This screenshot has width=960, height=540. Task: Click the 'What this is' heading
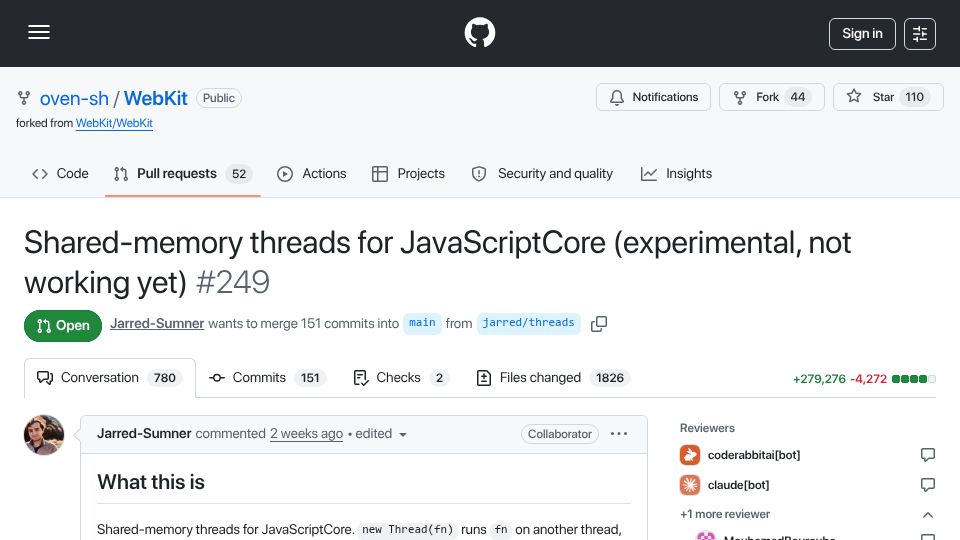point(151,482)
